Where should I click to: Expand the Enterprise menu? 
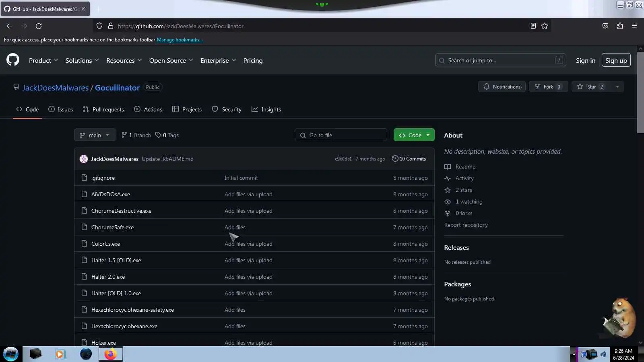pos(218,60)
